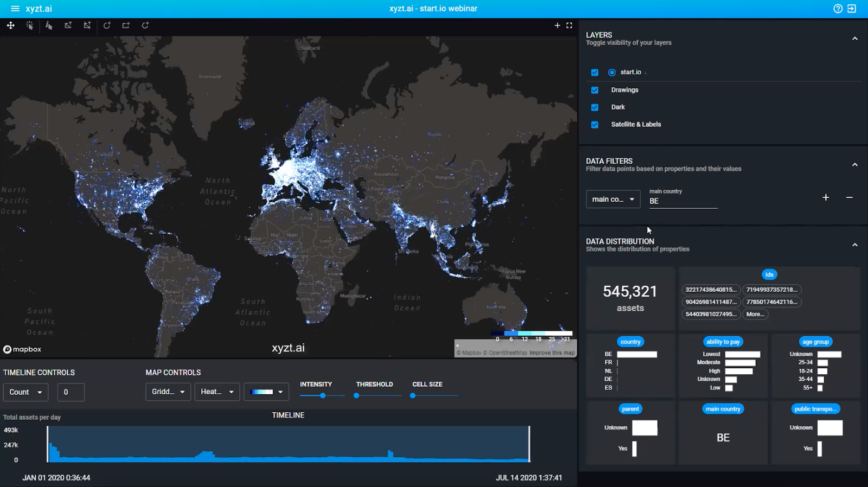
Task: Click the More... ids chip
Action: [755, 314]
